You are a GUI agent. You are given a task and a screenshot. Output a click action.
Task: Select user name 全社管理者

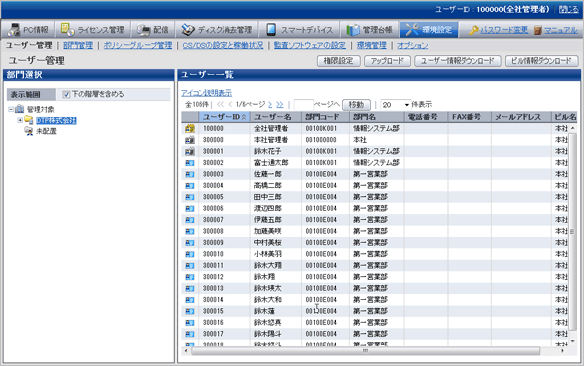coord(271,128)
